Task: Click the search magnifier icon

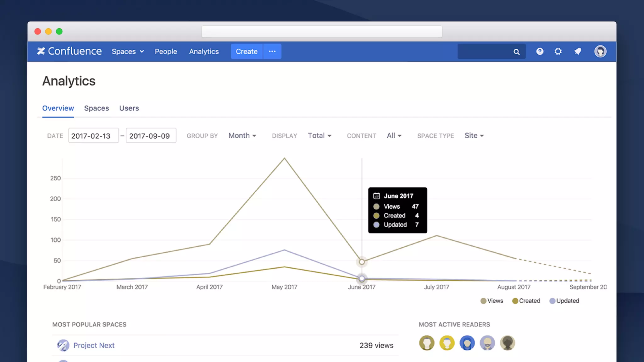Action: (x=516, y=52)
